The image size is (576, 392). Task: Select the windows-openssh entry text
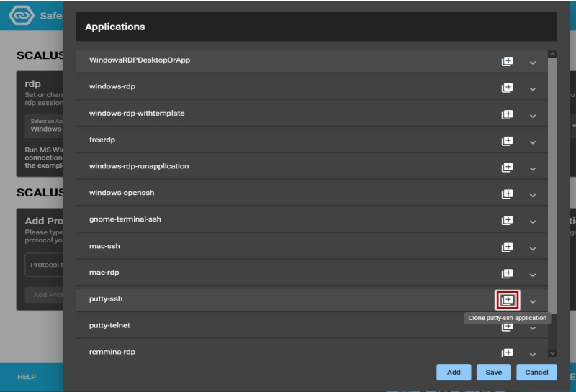122,193
